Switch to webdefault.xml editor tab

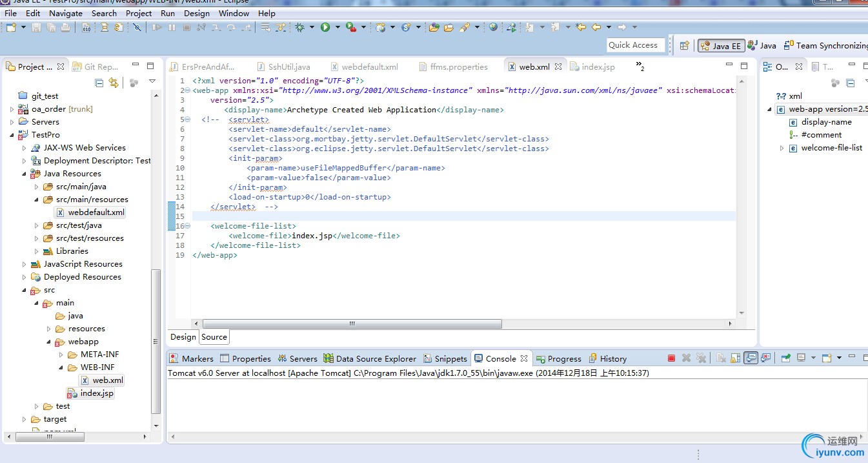[364, 67]
